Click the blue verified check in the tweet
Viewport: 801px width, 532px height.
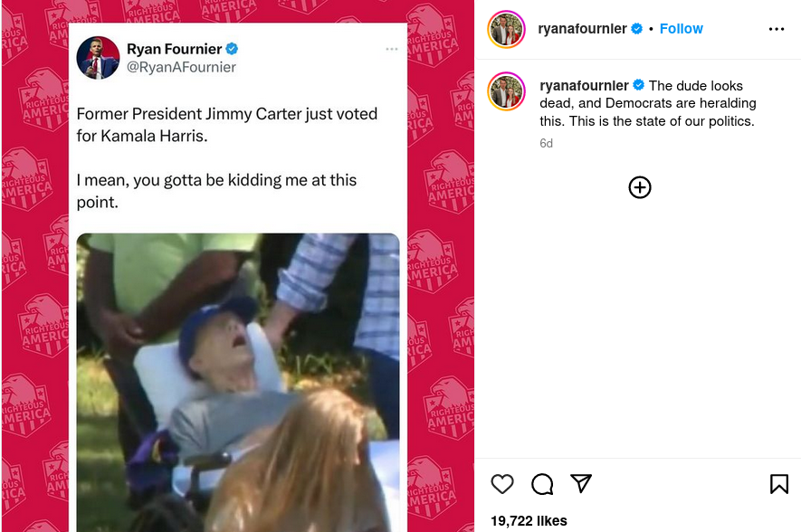[x=232, y=49]
